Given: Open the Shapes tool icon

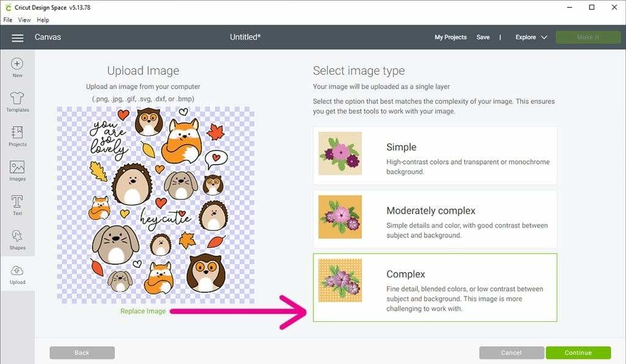Looking at the screenshot, I should click(x=17, y=236).
